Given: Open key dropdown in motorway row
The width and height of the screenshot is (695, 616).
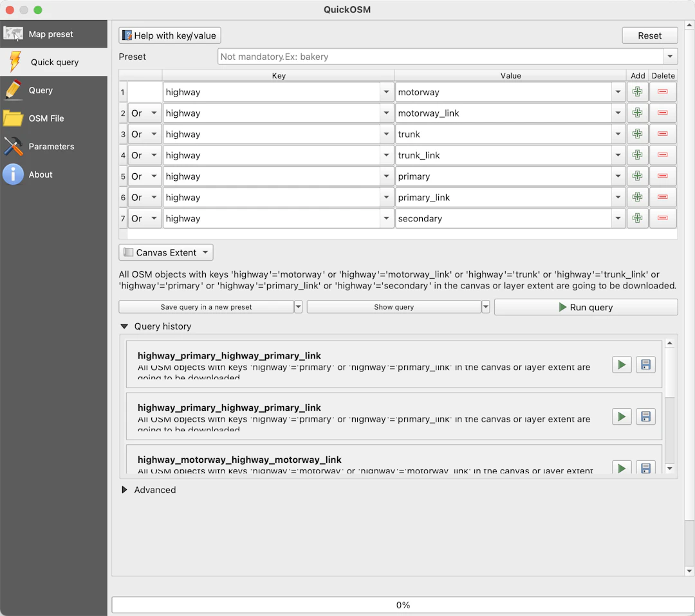Looking at the screenshot, I should (x=386, y=92).
